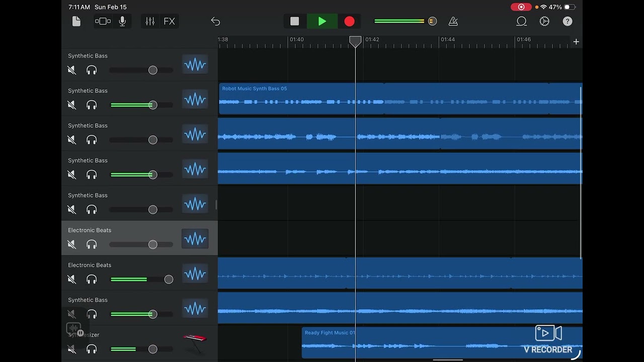Open the Synthesizer red keyboard instrument icon
This screenshot has width=644, height=362.
(x=195, y=343)
